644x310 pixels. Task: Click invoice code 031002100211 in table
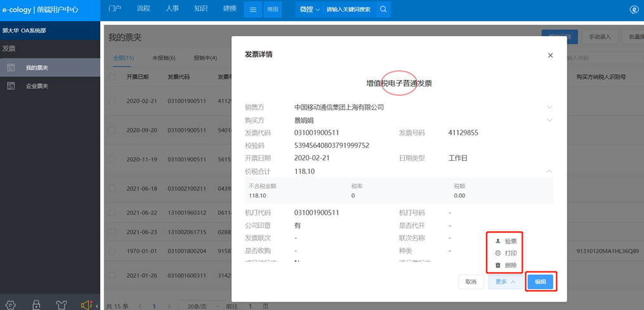(x=187, y=188)
